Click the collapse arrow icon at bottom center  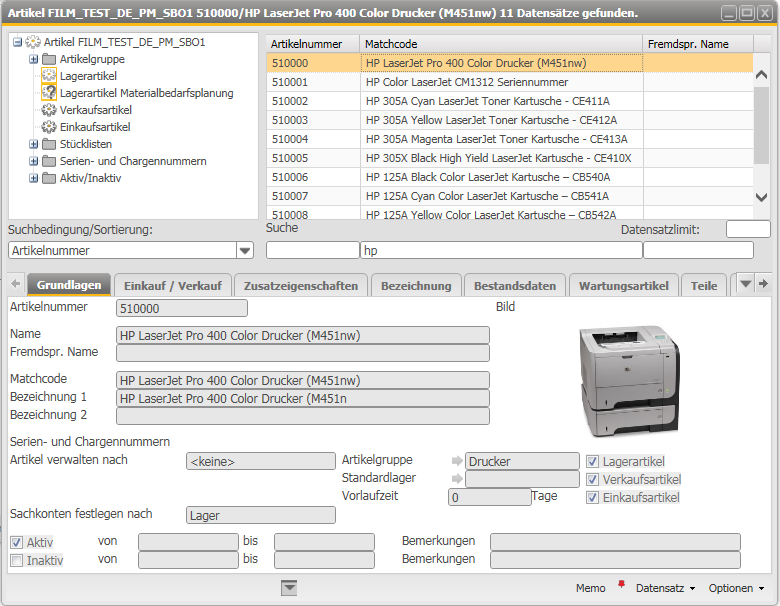tap(289, 588)
